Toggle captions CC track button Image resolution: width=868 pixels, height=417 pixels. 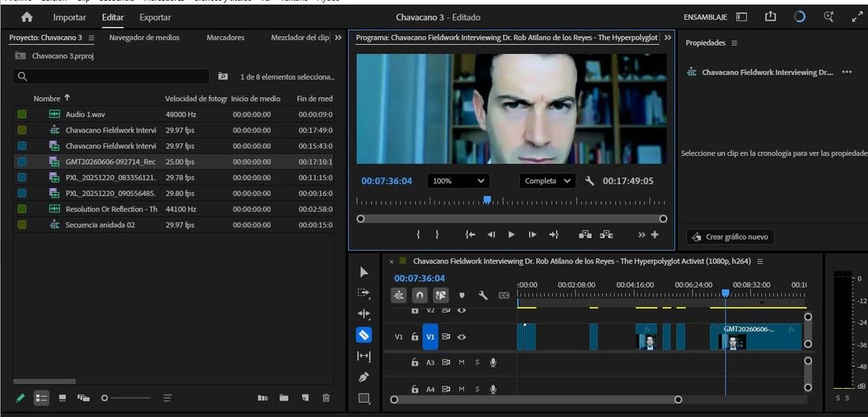[x=504, y=296]
